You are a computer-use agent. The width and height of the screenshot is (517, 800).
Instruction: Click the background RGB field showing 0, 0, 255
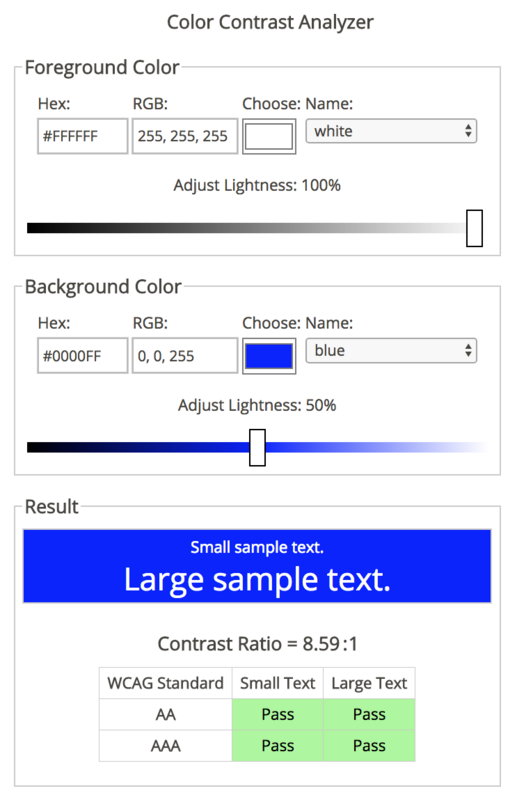tap(185, 356)
